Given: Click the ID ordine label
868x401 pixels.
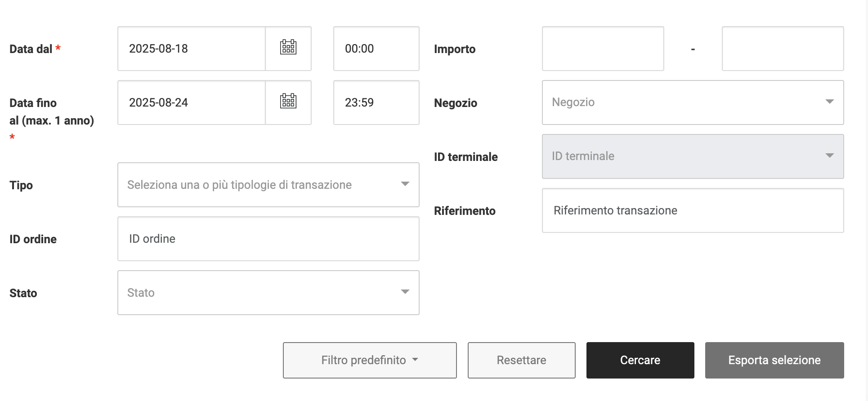Looking at the screenshot, I should pyautogui.click(x=33, y=239).
